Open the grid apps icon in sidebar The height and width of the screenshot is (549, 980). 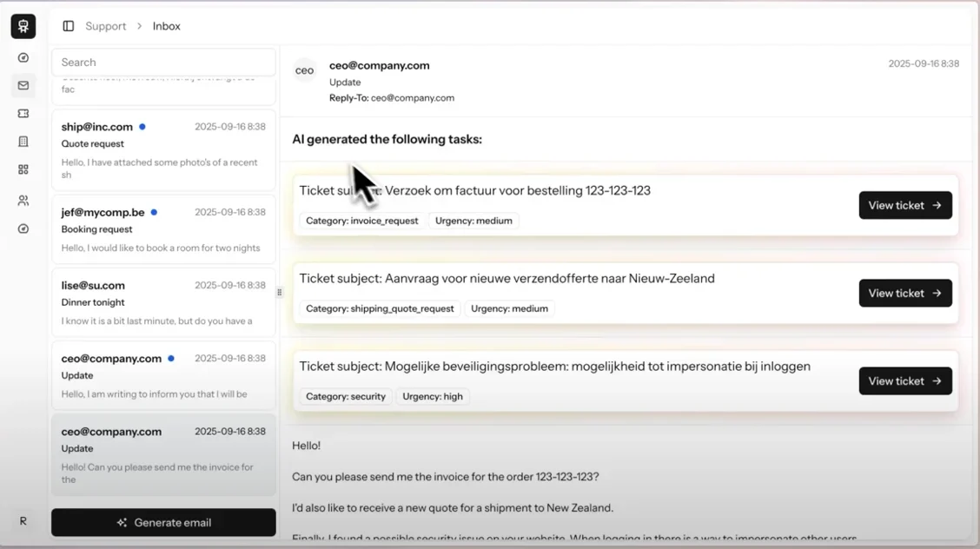23,170
